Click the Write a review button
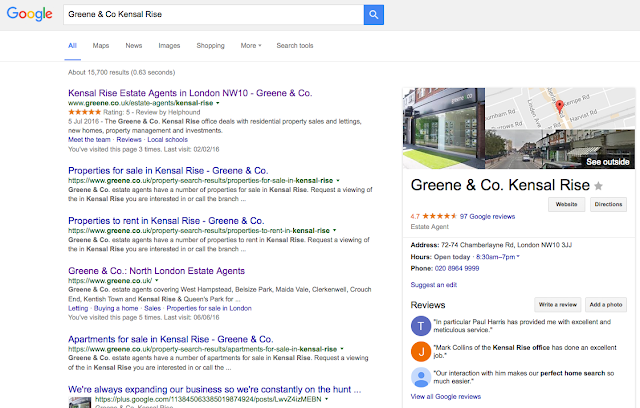 click(x=558, y=305)
